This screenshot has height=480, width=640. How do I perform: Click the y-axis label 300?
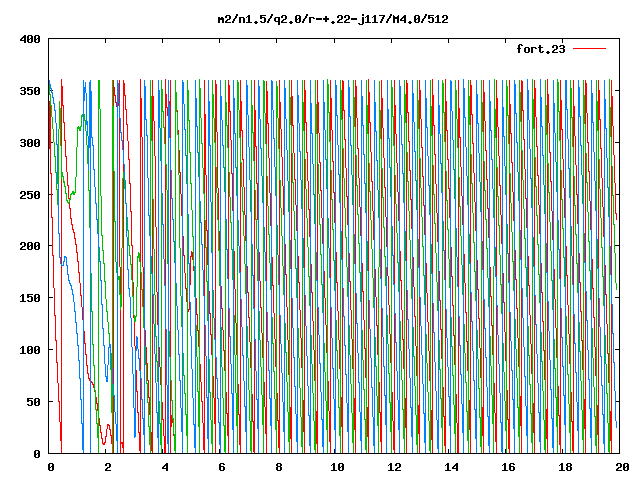pos(30,143)
